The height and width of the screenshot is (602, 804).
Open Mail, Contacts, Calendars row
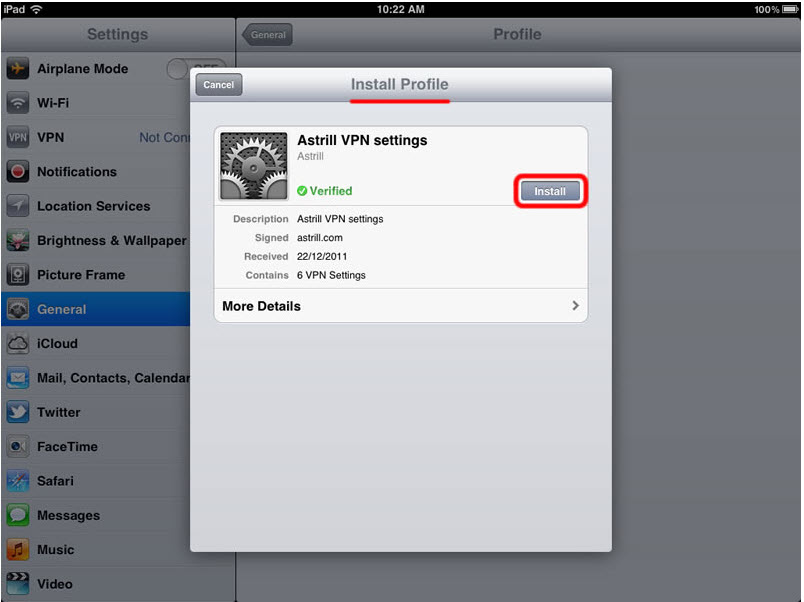(96, 377)
